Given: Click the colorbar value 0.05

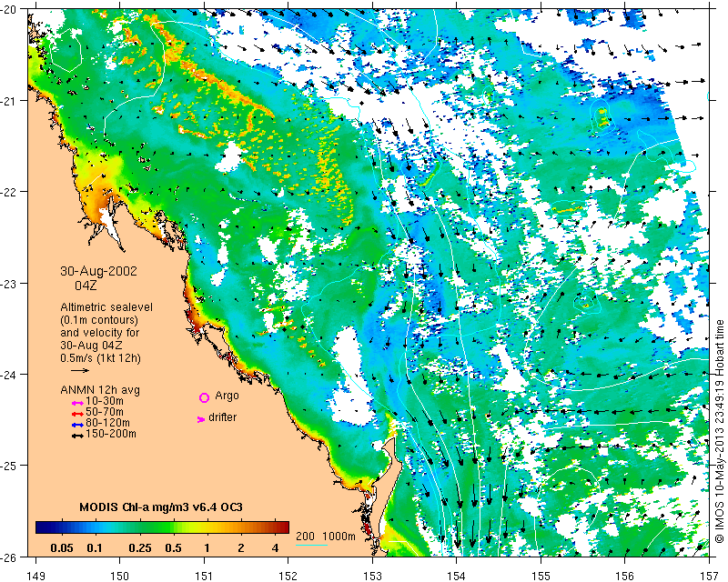Looking at the screenshot, I should click(62, 548).
